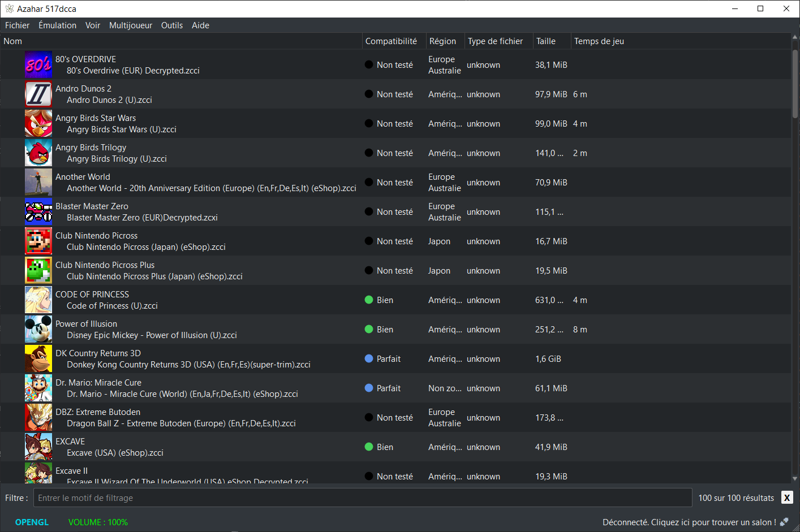The width and height of the screenshot is (800, 532).
Task: Select the DK Country Returns 3D icon
Action: (38, 358)
